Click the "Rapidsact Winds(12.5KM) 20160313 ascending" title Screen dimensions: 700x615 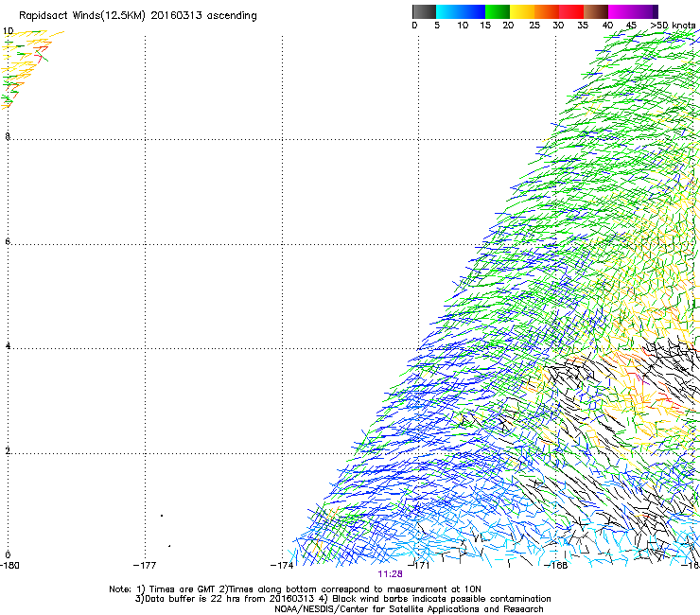pyautogui.click(x=138, y=16)
